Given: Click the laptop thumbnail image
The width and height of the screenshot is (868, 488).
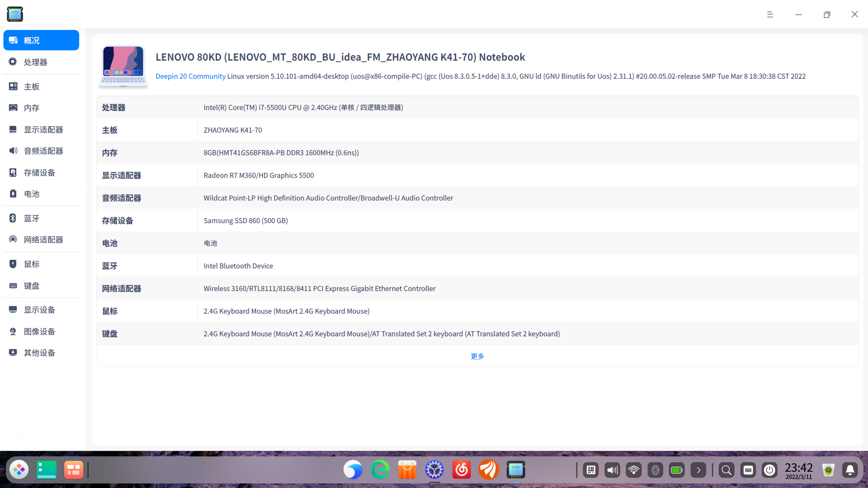Looking at the screenshot, I should coord(123,66).
